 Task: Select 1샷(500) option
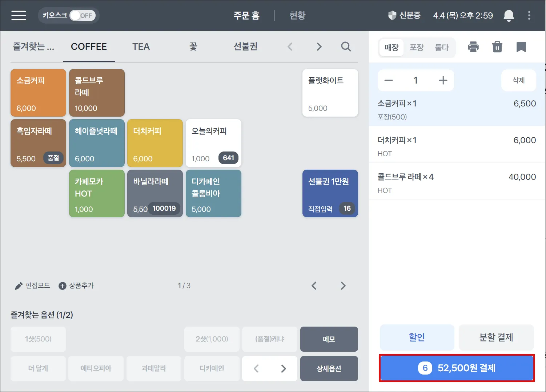(38, 339)
